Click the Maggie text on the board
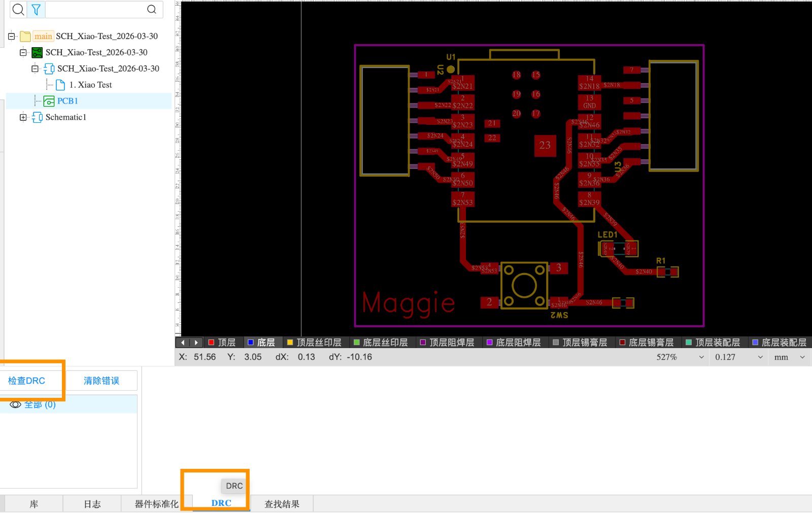 (x=409, y=303)
